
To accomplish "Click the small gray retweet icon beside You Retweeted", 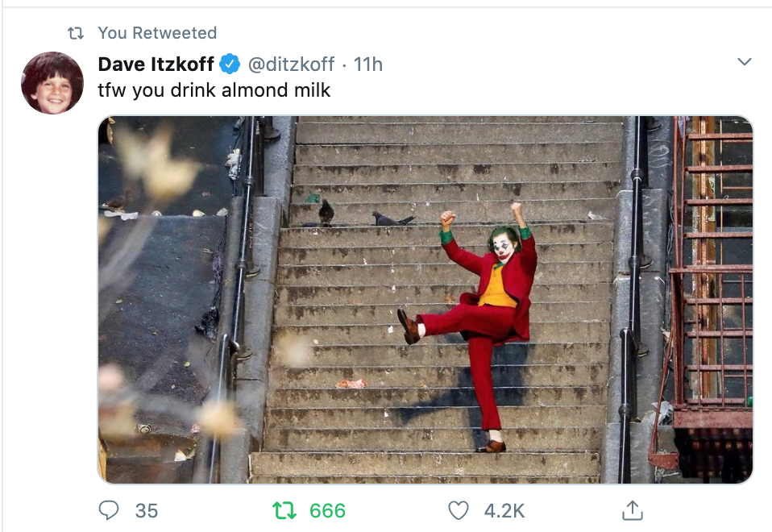I will point(76,33).
